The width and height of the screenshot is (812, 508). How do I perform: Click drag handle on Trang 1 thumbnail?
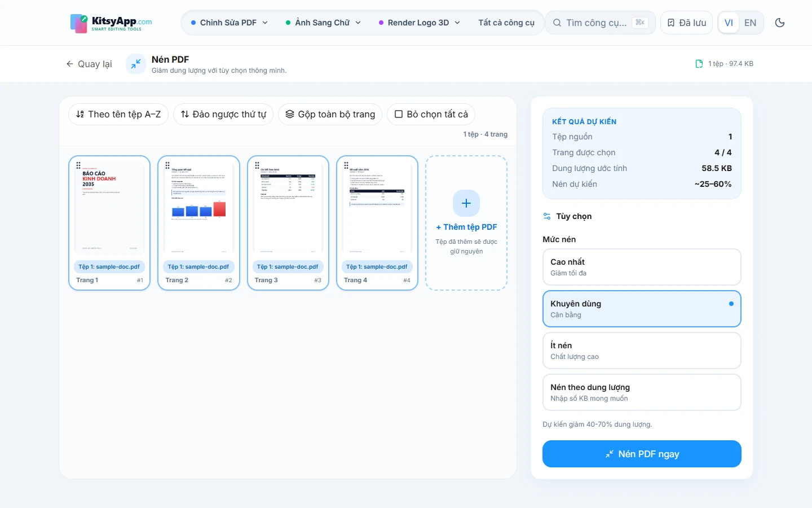click(x=78, y=165)
